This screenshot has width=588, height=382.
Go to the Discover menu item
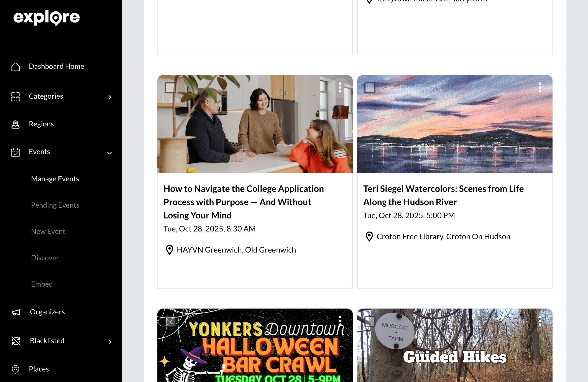click(x=45, y=258)
